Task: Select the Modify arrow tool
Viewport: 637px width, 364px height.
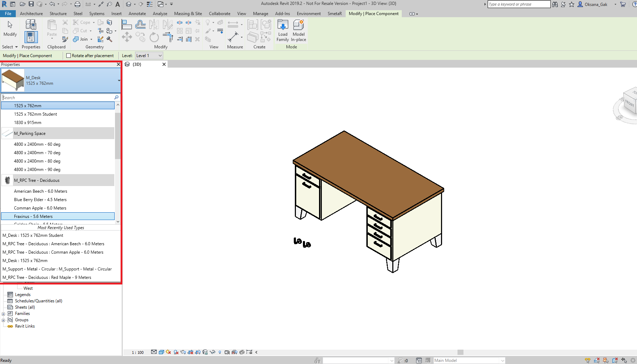Action: tap(10, 28)
